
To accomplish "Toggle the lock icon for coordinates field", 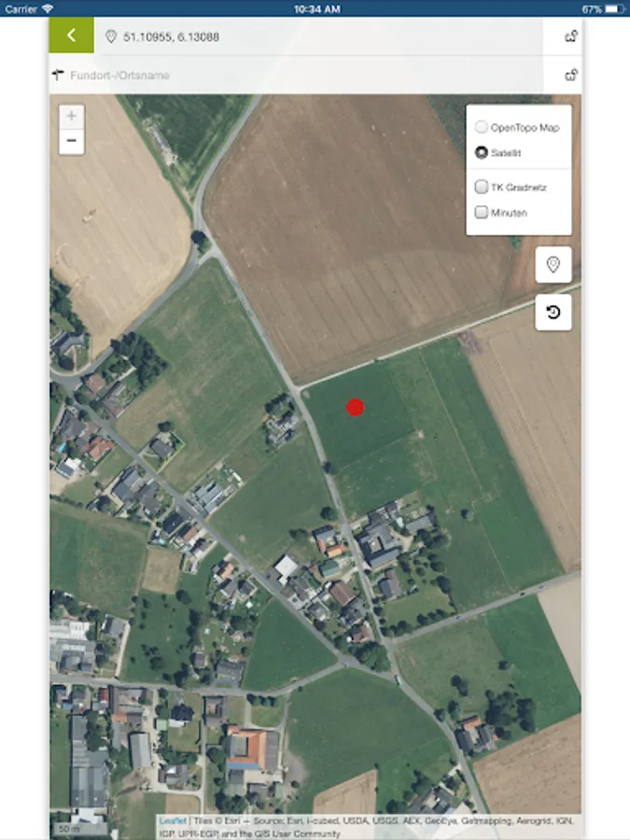I will [x=571, y=35].
